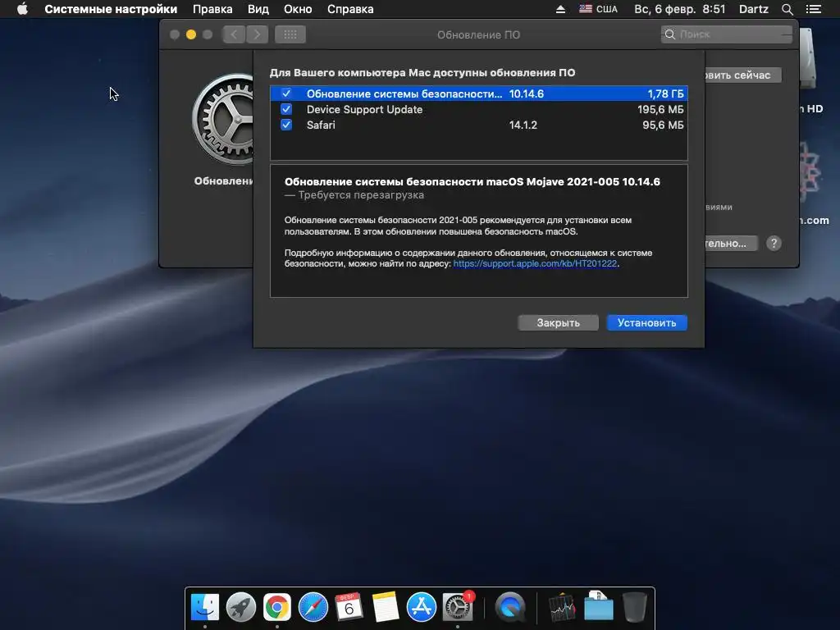This screenshot has height=630, width=840.
Task: Open Calendar showing 6 in dock
Action: click(x=349, y=607)
